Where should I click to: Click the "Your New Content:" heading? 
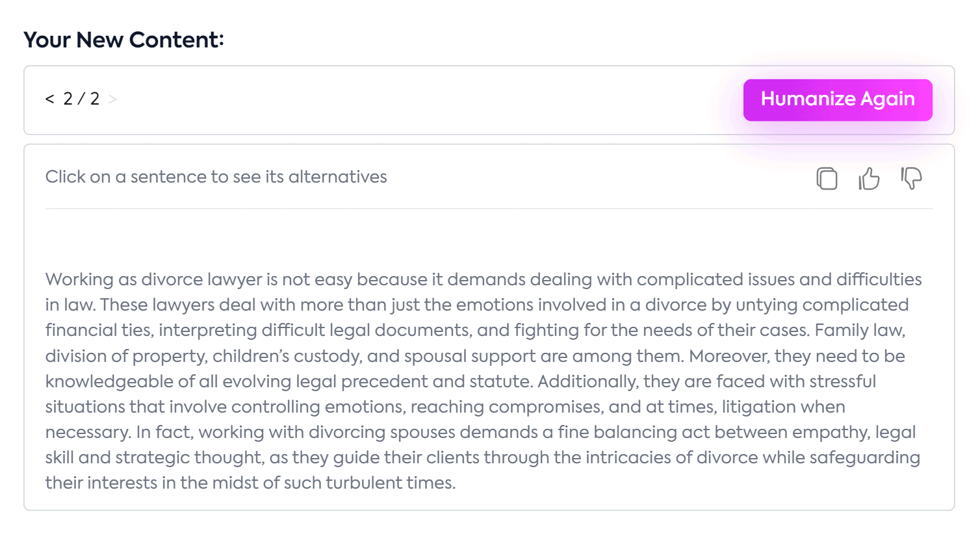point(123,40)
